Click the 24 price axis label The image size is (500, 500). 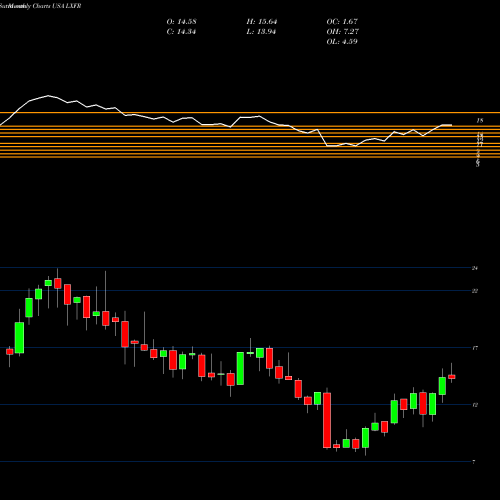click(475, 268)
